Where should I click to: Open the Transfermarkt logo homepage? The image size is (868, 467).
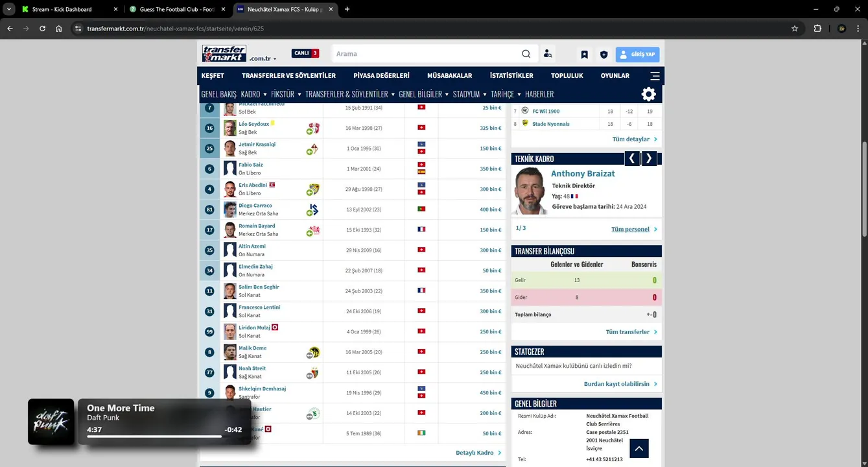[x=224, y=54]
